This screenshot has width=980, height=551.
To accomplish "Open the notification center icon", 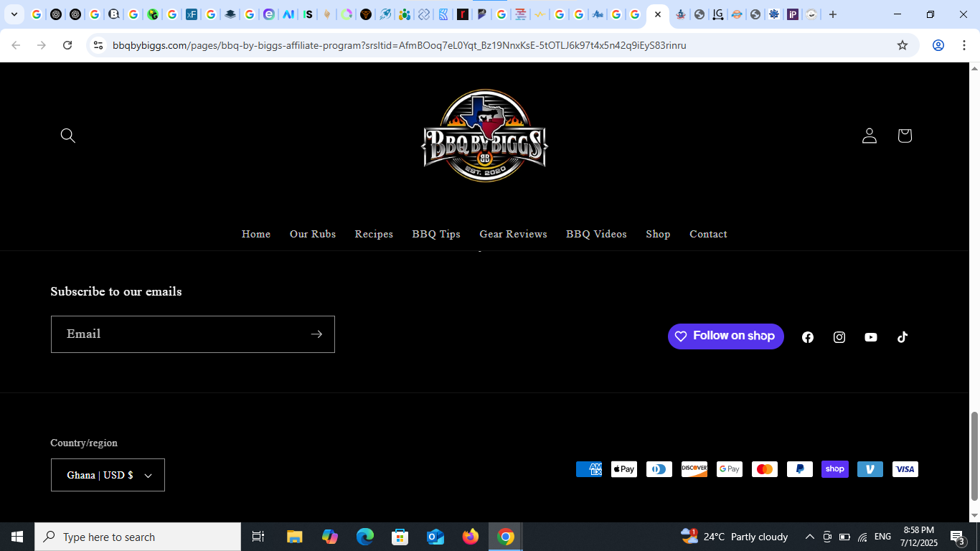I will pyautogui.click(x=958, y=537).
